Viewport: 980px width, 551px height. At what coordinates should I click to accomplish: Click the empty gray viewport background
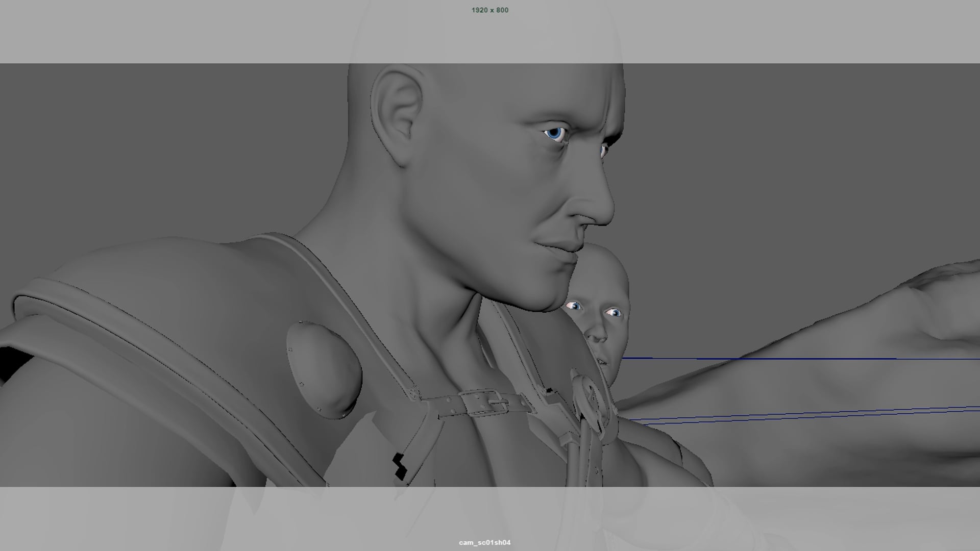817,153
